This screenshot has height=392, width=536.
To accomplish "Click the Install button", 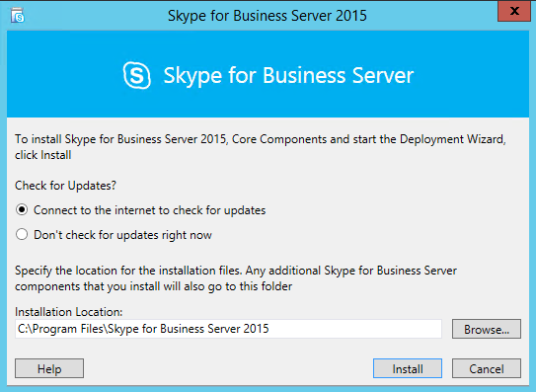I will point(408,368).
